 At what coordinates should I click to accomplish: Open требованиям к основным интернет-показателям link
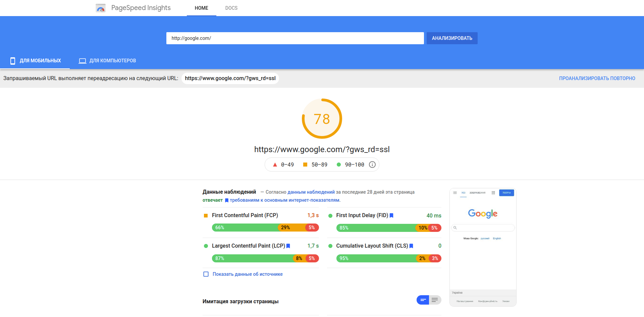coord(285,200)
